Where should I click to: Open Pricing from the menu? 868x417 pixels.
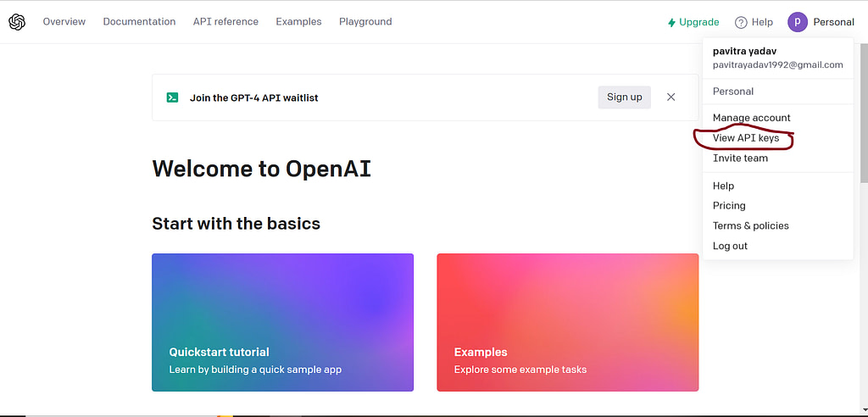tap(729, 205)
